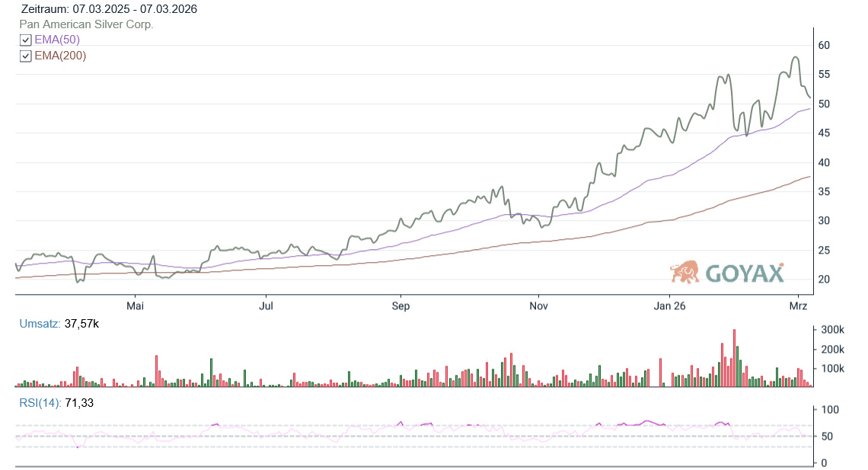Viewport: 868px width, 470px height.
Task: Click the GOYAX bull logo icon
Action: pos(685,272)
